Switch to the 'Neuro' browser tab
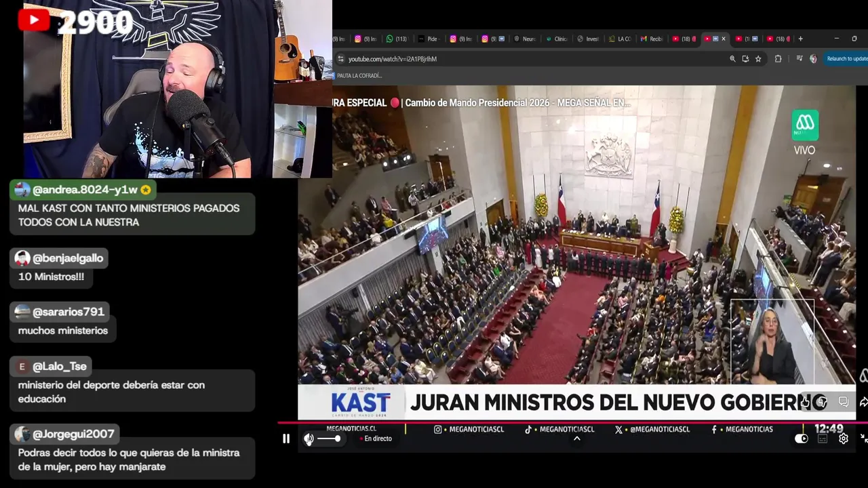Image resolution: width=868 pixels, height=488 pixels. [x=525, y=39]
